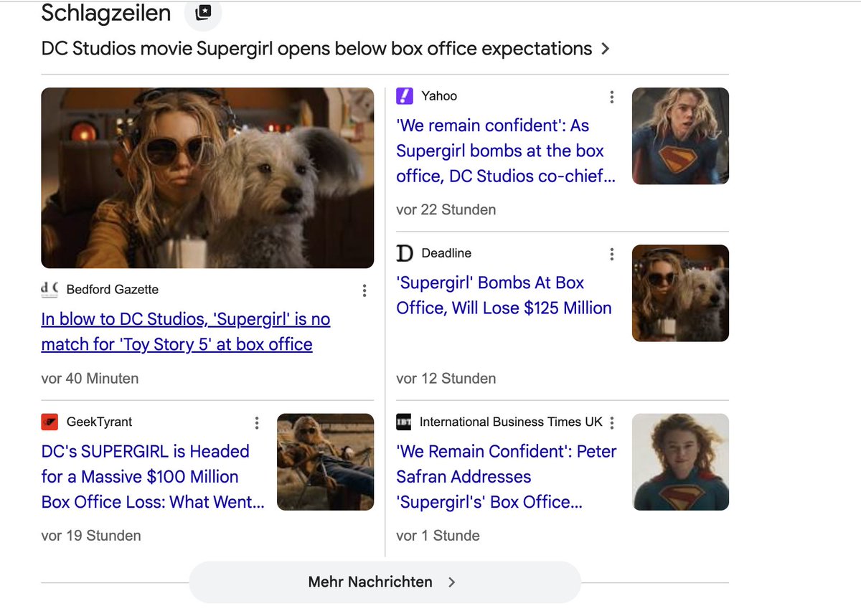Click the Bedford Gazette favicon
This screenshot has width=861, height=616.
click(50, 290)
